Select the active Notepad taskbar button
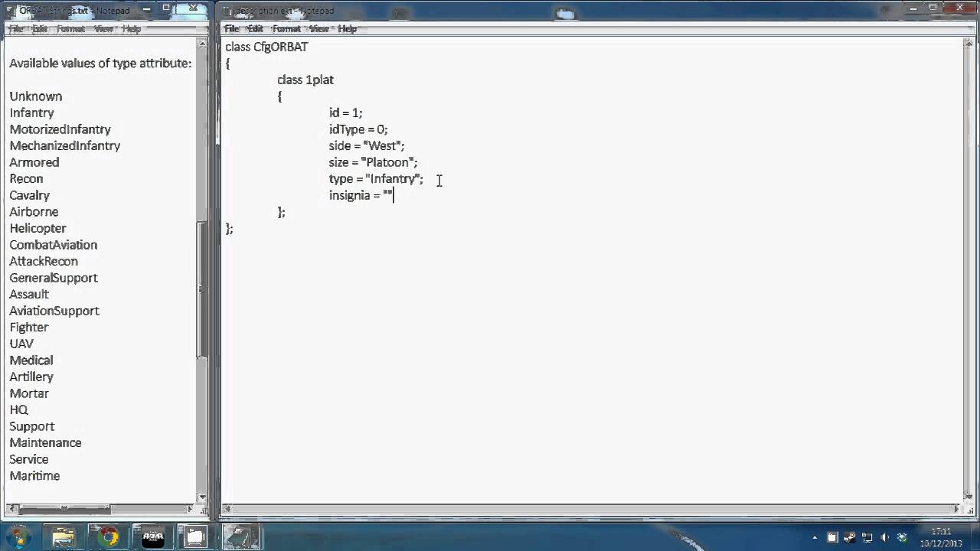980x551 pixels. [243, 536]
